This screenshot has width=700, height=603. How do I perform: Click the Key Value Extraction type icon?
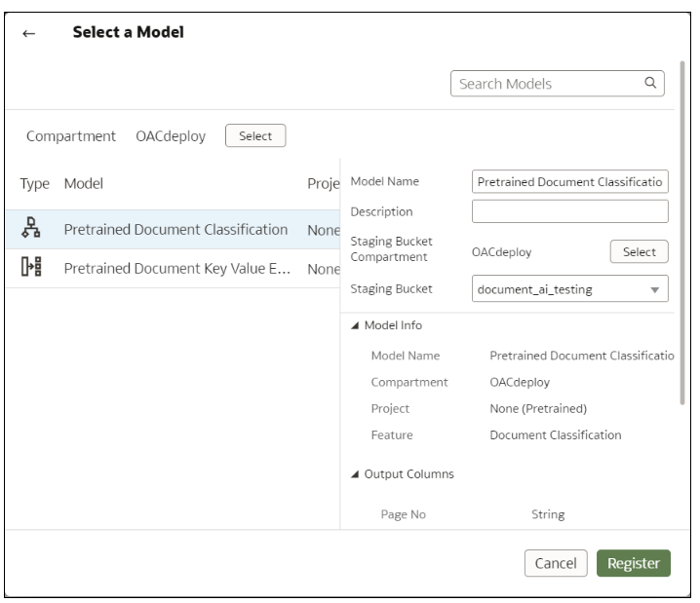tap(31, 269)
